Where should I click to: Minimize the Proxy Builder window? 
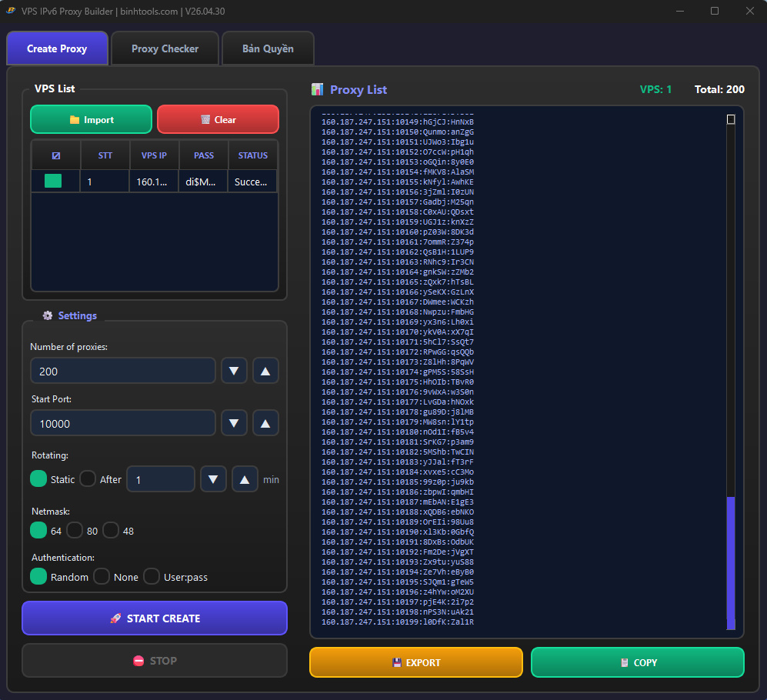coord(680,11)
